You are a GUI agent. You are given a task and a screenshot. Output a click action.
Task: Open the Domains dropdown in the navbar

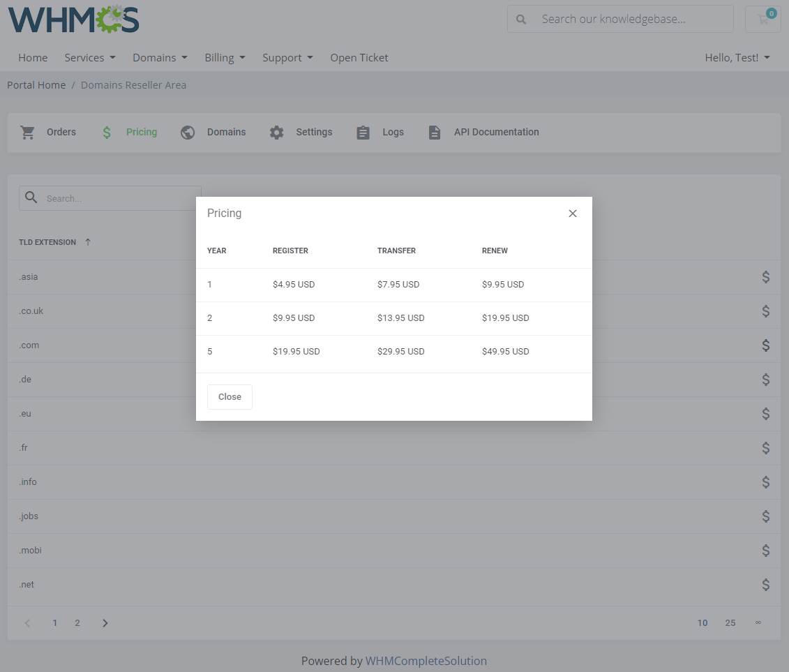tap(160, 57)
